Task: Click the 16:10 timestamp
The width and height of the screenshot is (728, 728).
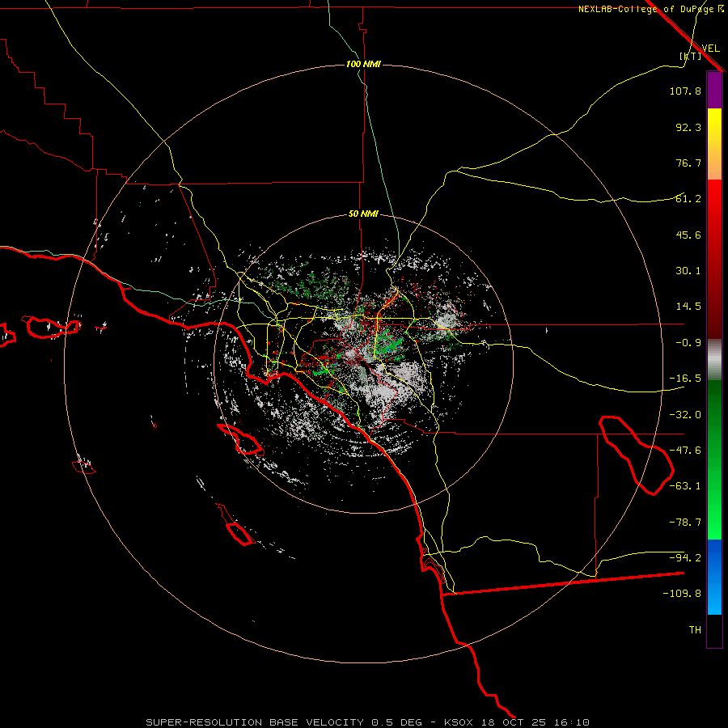Action: click(573, 722)
